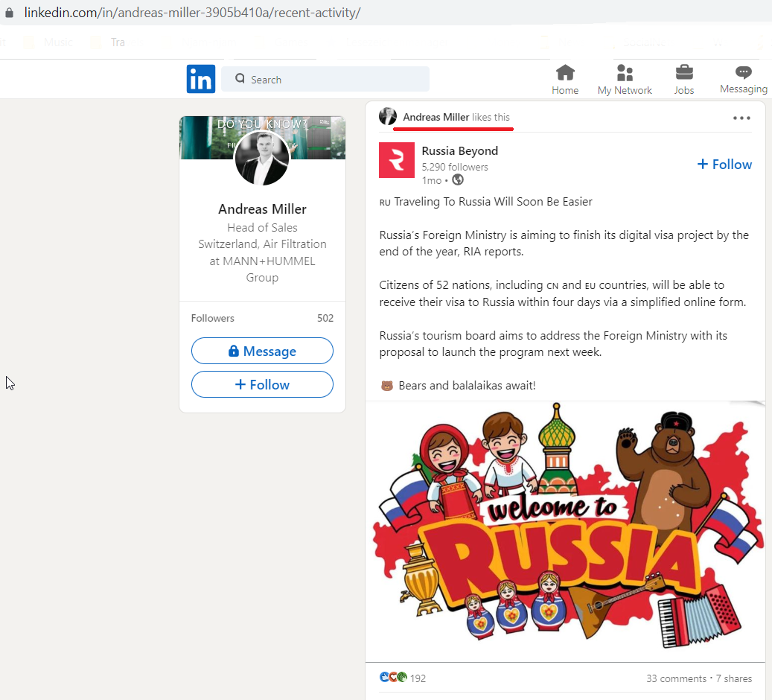Open the 7 shares link
Viewport: 772px width, 700px height.
click(x=733, y=678)
